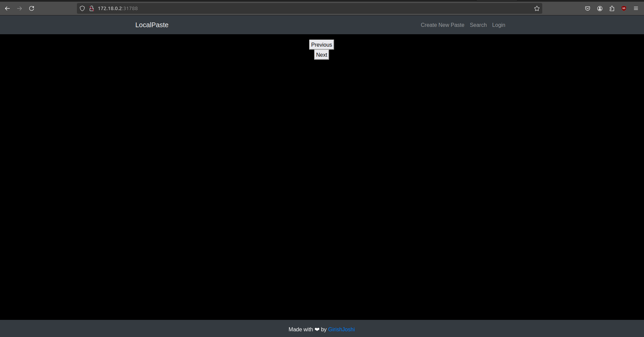Click the Previous pagination button
The image size is (644, 337).
(x=321, y=45)
